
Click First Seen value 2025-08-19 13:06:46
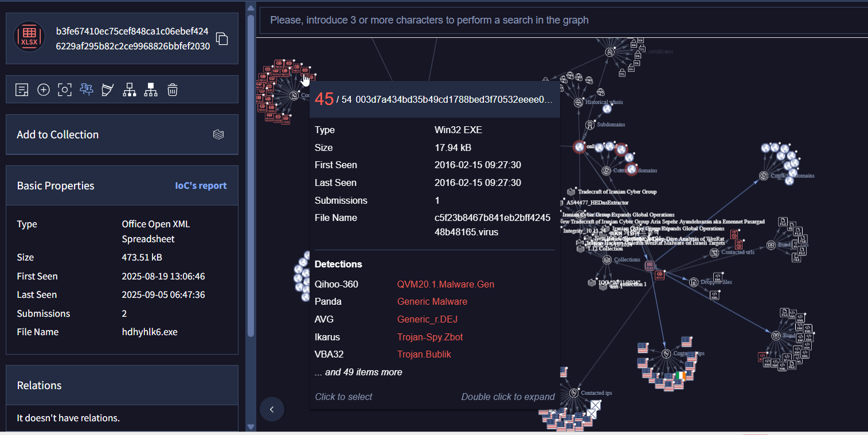pos(163,276)
